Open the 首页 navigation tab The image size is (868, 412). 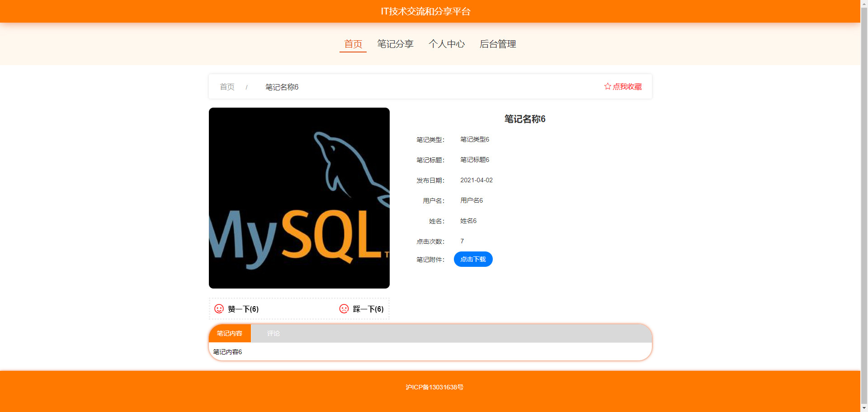coord(353,44)
